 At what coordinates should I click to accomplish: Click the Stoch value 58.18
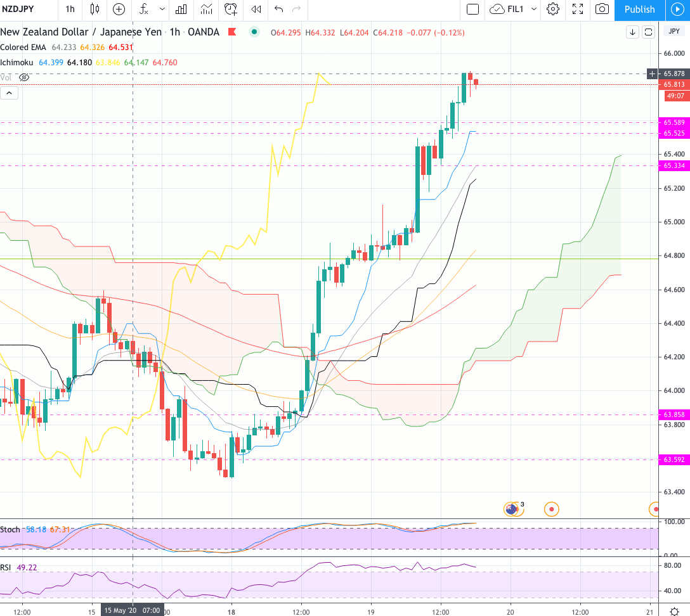[x=36, y=529]
